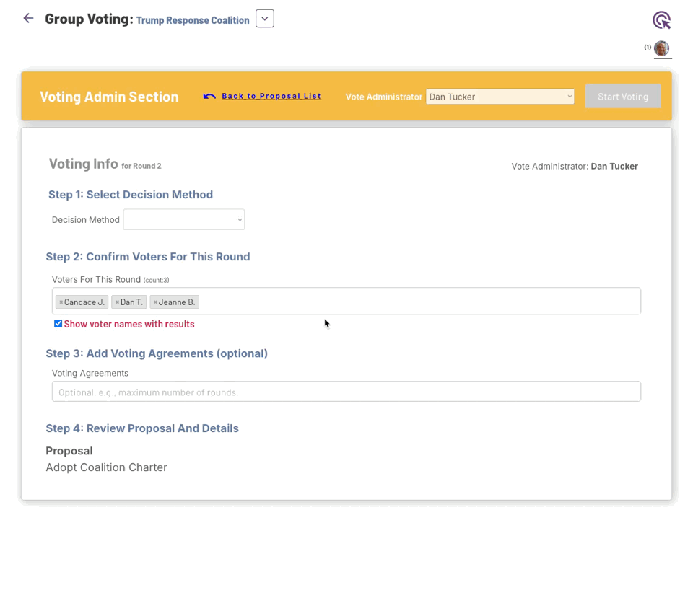Click the Step 4: Review Proposal heading
This screenshot has height=616, width=693.
[142, 428]
